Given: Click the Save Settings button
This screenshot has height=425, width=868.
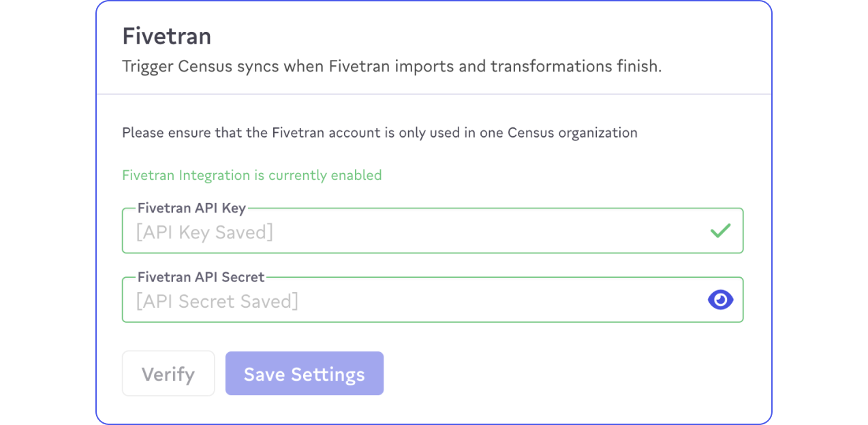Looking at the screenshot, I should pyautogui.click(x=304, y=374).
